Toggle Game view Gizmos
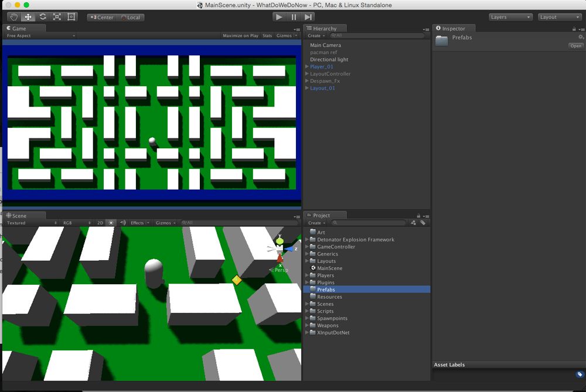The width and height of the screenshot is (586, 392). click(284, 36)
